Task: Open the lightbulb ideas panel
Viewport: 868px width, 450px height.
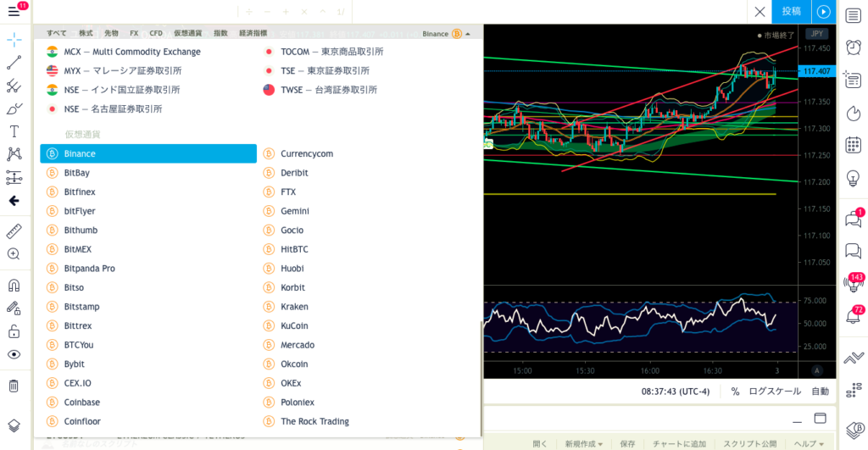Action: coord(853,179)
